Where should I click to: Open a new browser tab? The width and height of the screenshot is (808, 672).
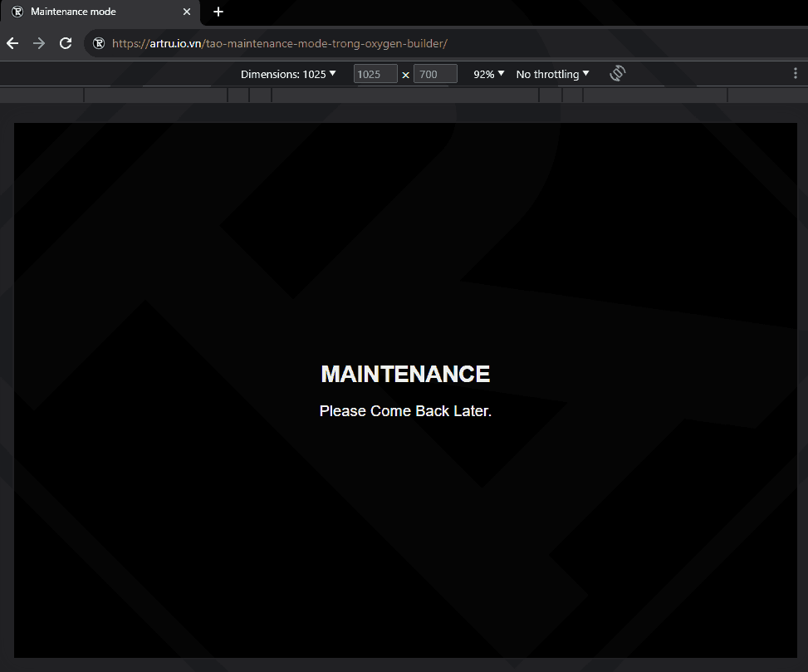(x=218, y=12)
